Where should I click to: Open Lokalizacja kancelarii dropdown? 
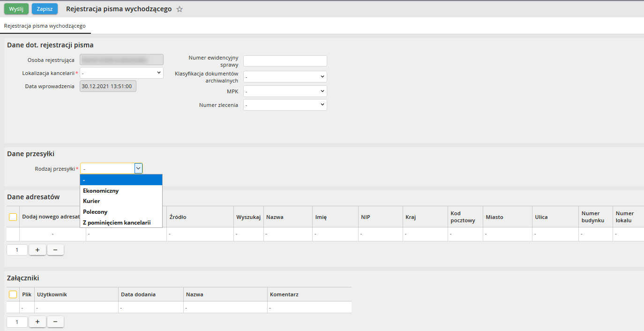pyautogui.click(x=122, y=73)
